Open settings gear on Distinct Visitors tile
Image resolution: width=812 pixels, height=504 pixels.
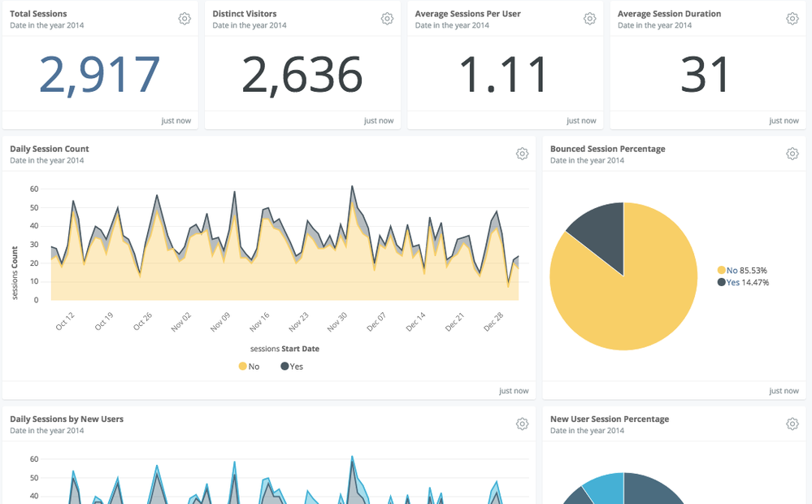[387, 19]
